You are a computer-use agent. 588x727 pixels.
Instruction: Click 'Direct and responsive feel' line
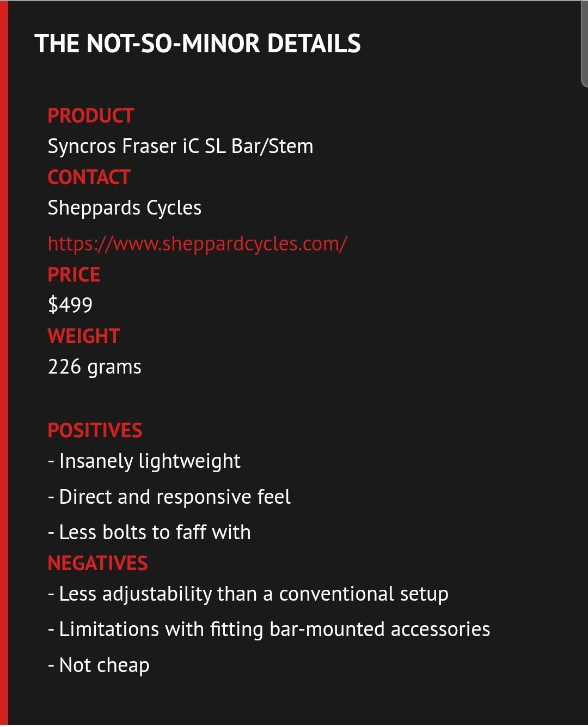click(x=169, y=497)
